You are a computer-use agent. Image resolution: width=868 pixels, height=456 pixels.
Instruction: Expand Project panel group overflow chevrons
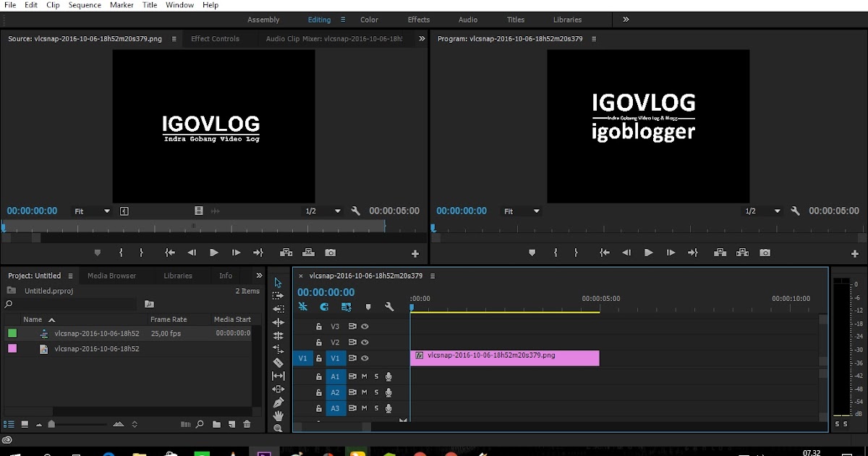click(x=259, y=276)
